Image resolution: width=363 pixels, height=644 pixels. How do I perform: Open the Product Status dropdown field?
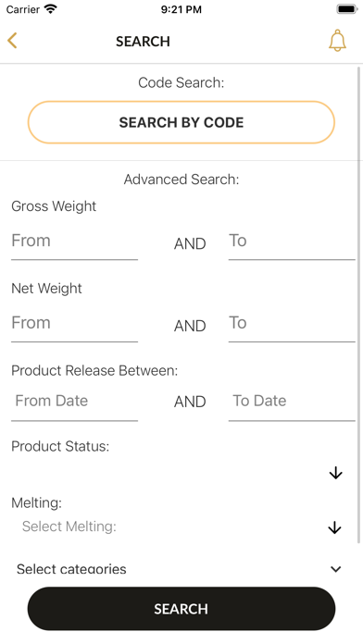[x=181, y=473]
